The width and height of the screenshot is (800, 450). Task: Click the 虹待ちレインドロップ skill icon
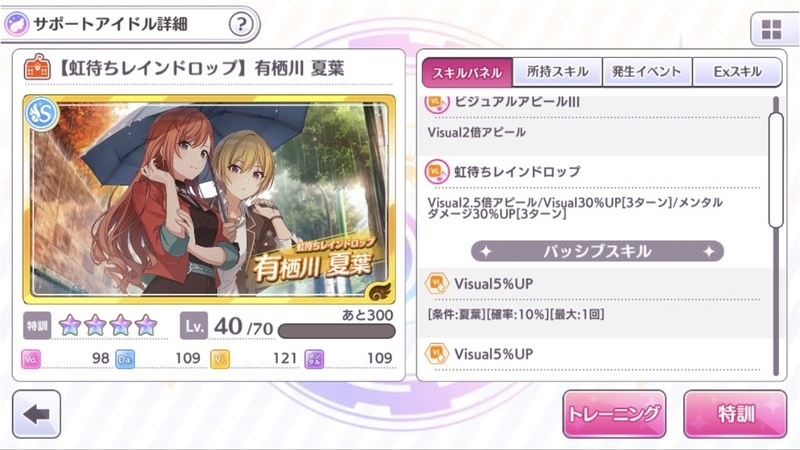tap(437, 171)
